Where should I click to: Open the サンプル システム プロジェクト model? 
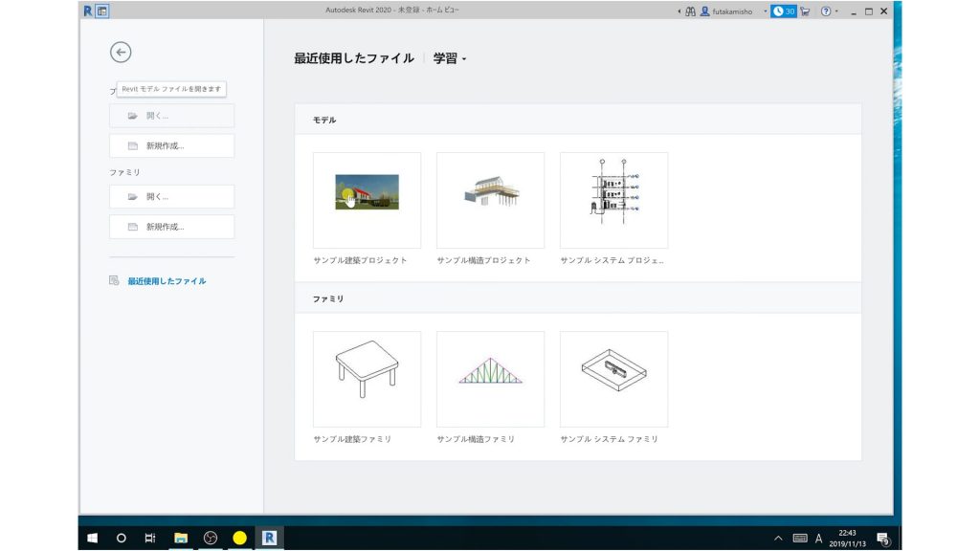(613, 197)
